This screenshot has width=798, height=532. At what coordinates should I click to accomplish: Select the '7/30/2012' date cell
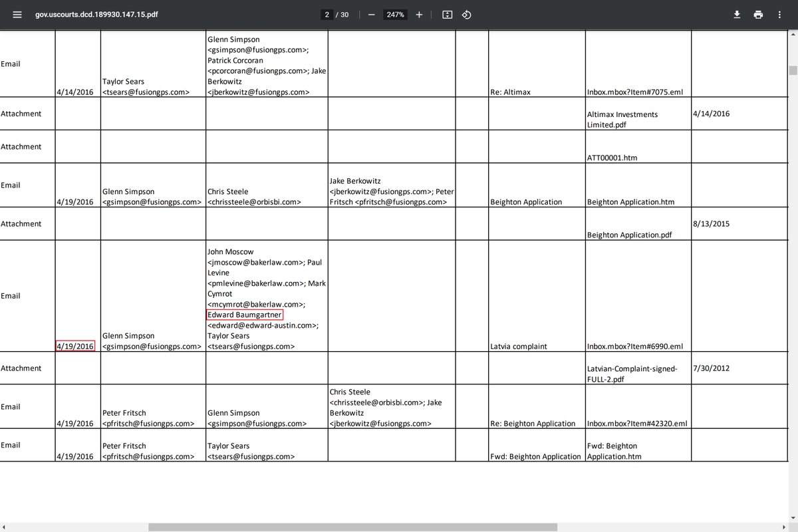pyautogui.click(x=711, y=368)
